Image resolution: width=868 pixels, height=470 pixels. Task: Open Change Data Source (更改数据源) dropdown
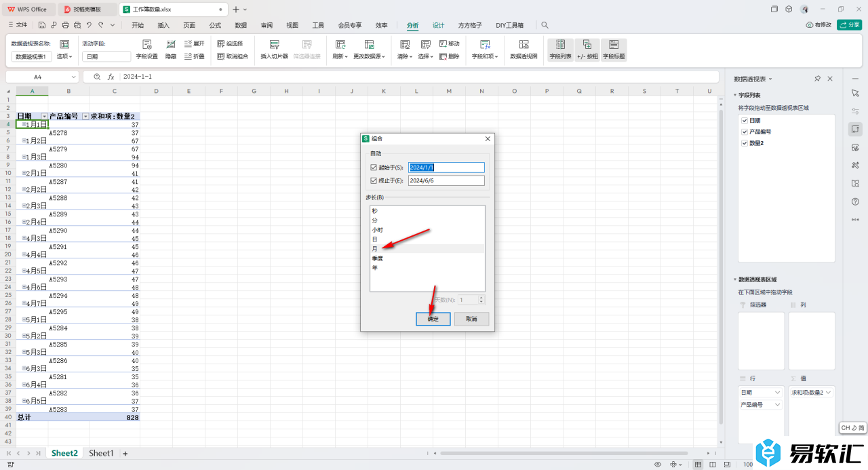[x=369, y=56]
